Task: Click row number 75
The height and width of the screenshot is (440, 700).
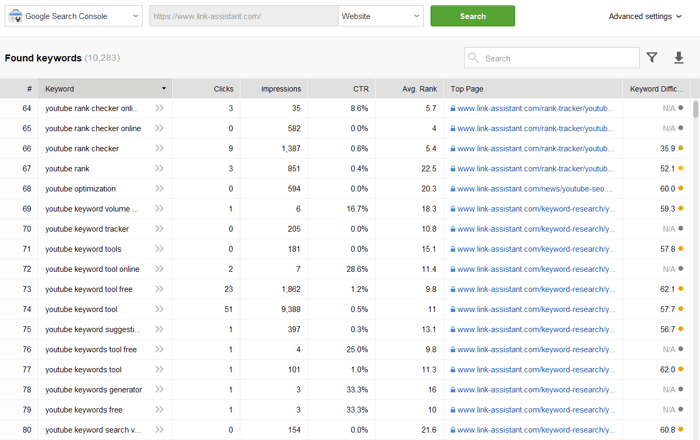Action: coord(27,329)
